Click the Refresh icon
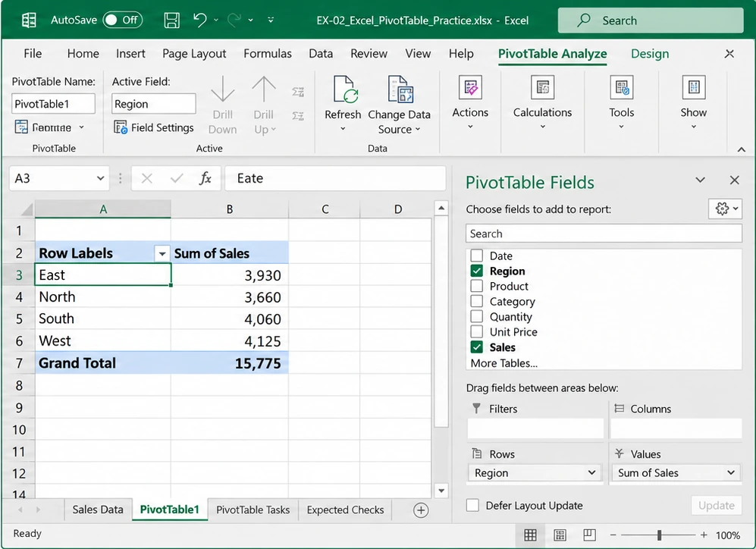Screen dimensions: 756x549 [345, 89]
